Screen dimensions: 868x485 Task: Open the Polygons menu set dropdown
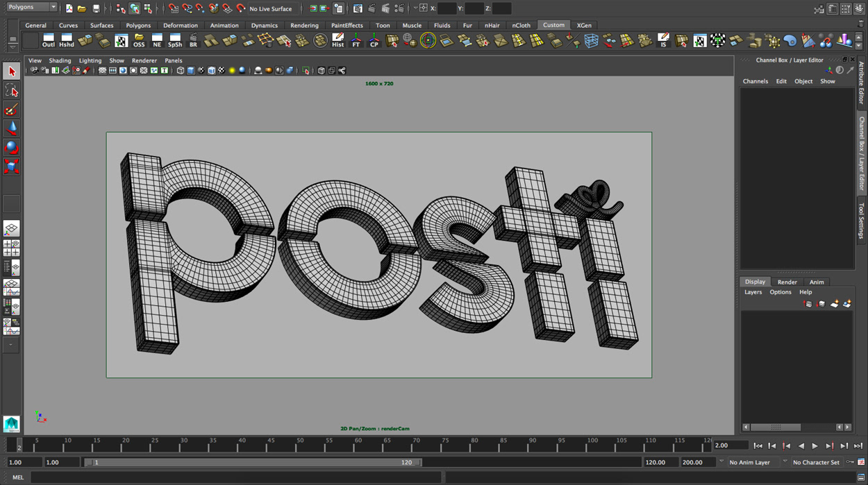[31, 7]
